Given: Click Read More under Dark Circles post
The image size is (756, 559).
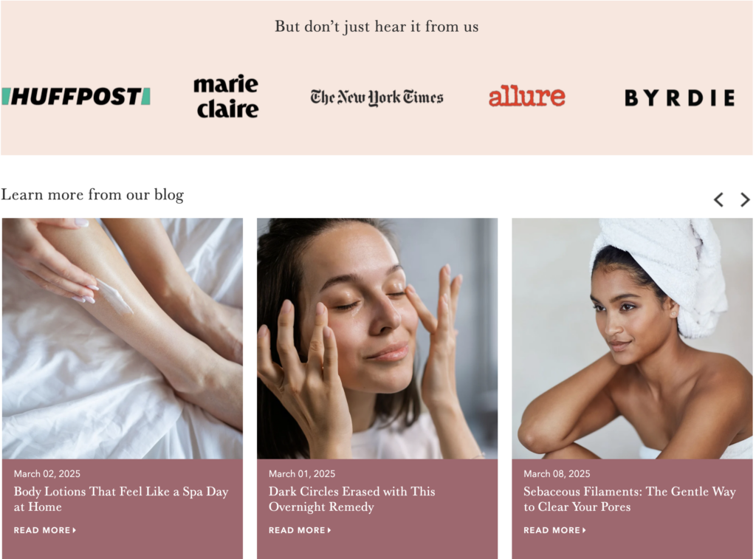Looking at the screenshot, I should 300,530.
